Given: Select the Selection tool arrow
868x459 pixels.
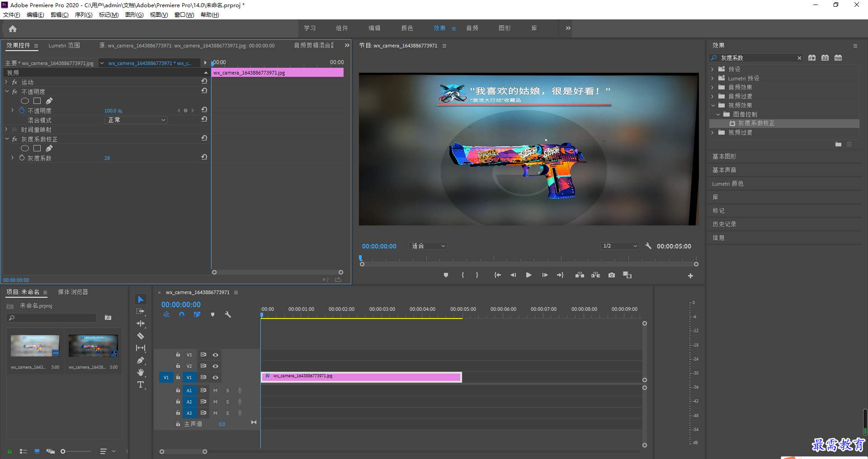Looking at the screenshot, I should [141, 300].
